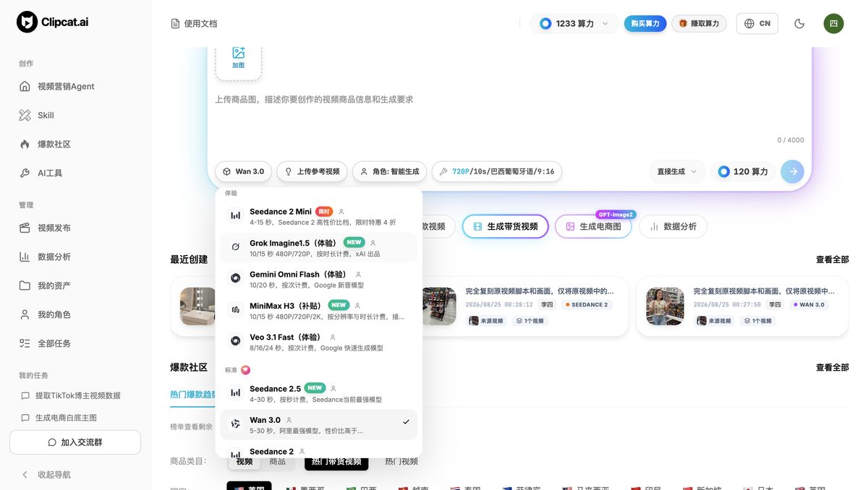Image resolution: width=868 pixels, height=490 pixels.
Task: Select Veo 3.1 Fast（体验） model
Action: [319, 342]
